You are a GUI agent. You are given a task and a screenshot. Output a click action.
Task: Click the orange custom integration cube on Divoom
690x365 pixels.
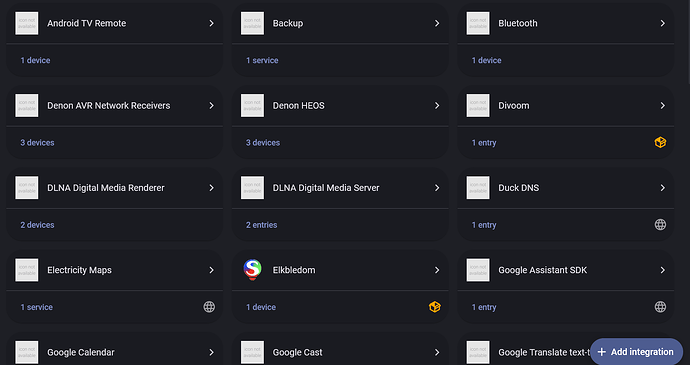click(x=660, y=142)
